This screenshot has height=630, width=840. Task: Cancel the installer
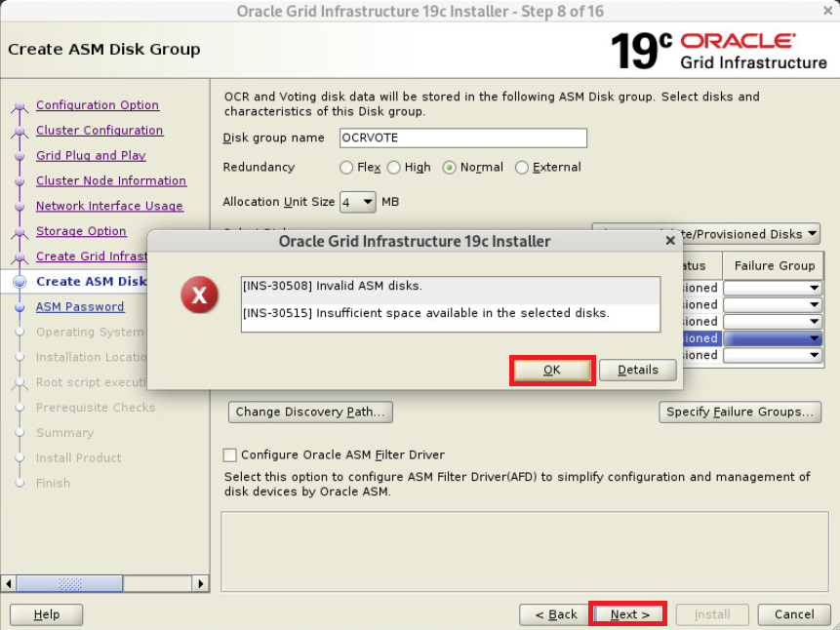point(794,614)
